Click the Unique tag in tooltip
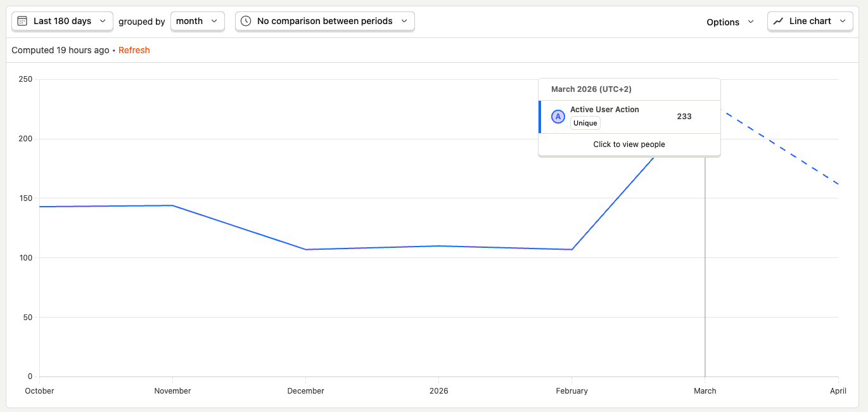Image resolution: width=868 pixels, height=412 pixels. tap(585, 123)
